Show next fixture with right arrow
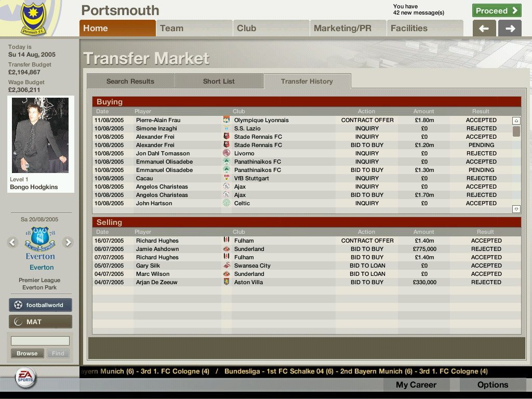Viewport: 532px width, 399px height. tap(68, 242)
